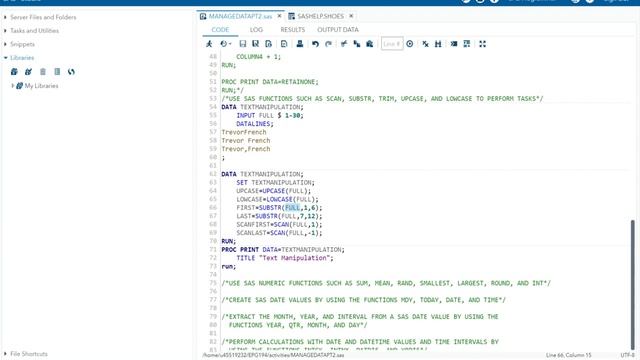Click the SCANFIRST=SCAN(FULL,1) line
The image size is (640, 360).
pos(279,224)
